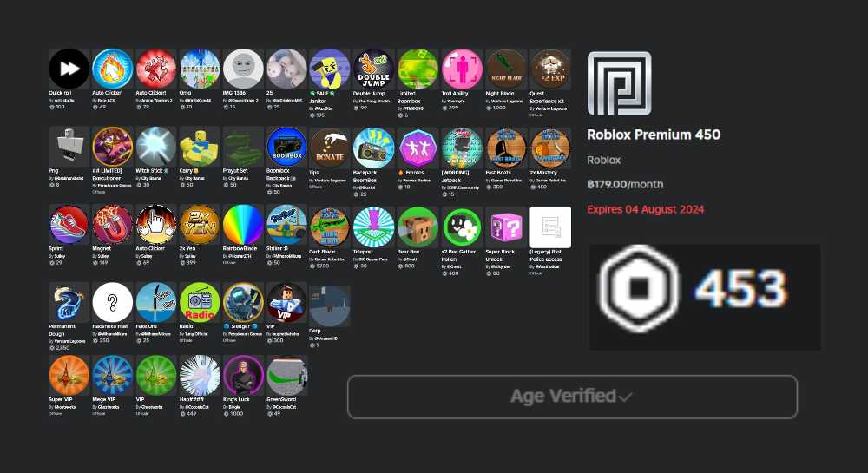The height and width of the screenshot is (473, 868).
Task: Open the blue Boombox Backpack icon
Action: click(x=286, y=148)
